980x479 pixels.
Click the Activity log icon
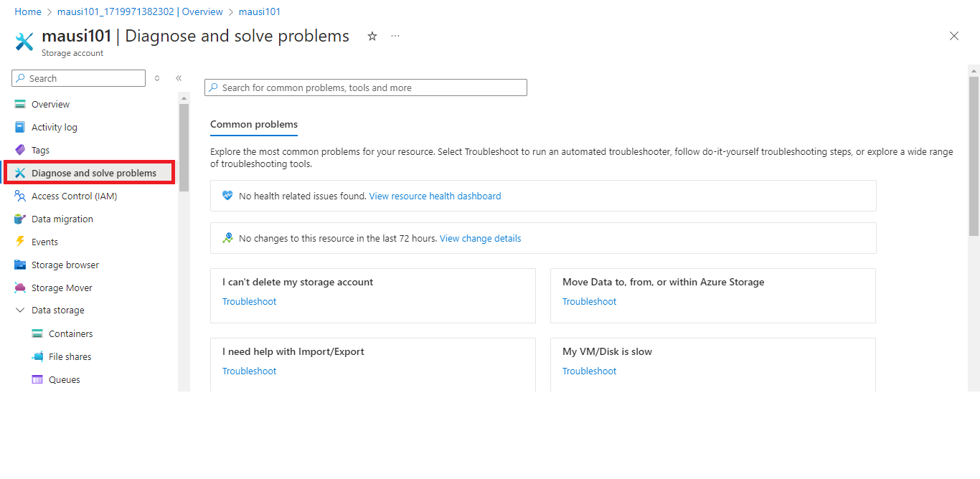20,127
